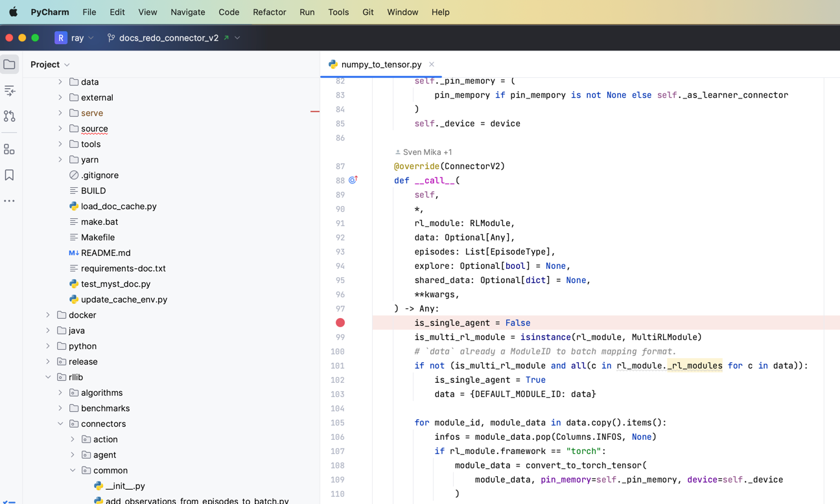Open the Refactor menu

(270, 12)
